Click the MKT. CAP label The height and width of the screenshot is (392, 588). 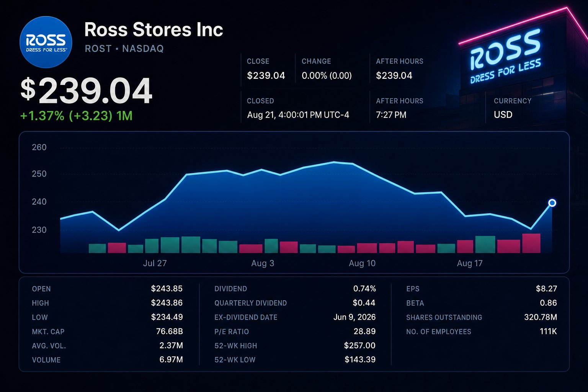(48, 332)
